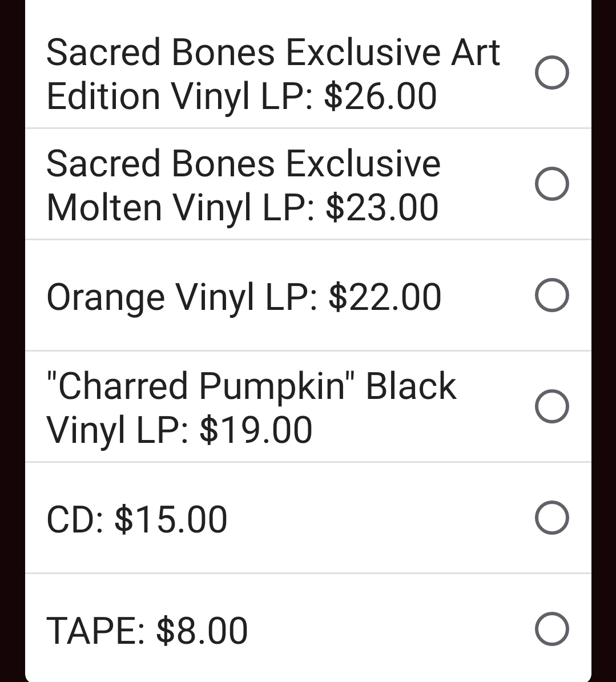Select the CD radio button
Screen dimensions: 616x682
(551, 518)
